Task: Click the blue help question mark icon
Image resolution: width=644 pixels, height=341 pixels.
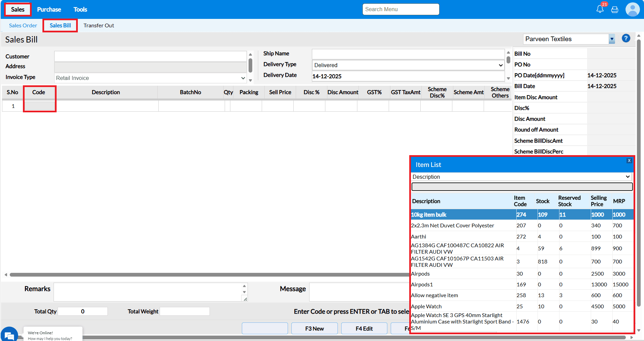Action: click(626, 38)
